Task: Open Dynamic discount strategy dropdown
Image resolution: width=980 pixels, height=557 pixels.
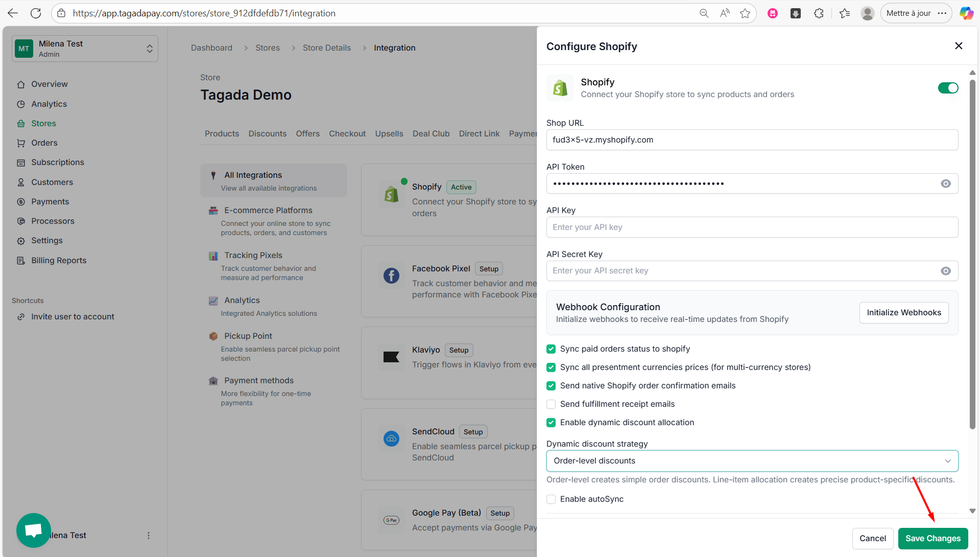Action: pyautogui.click(x=752, y=461)
